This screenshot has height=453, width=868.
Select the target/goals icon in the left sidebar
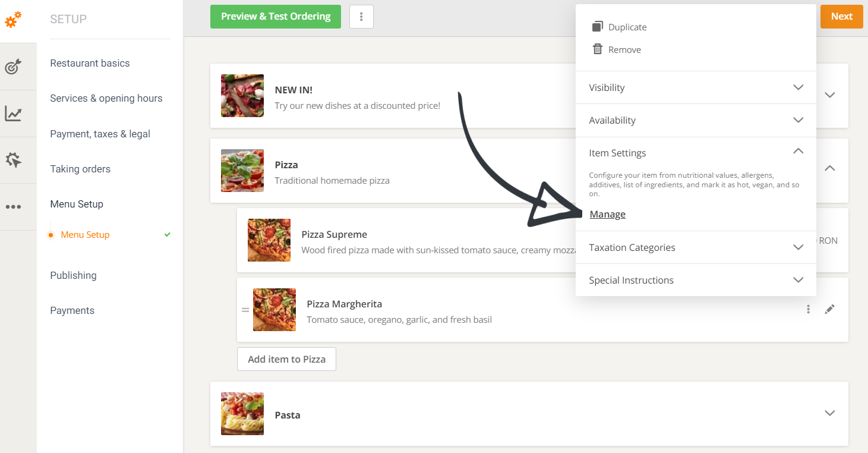click(18, 66)
